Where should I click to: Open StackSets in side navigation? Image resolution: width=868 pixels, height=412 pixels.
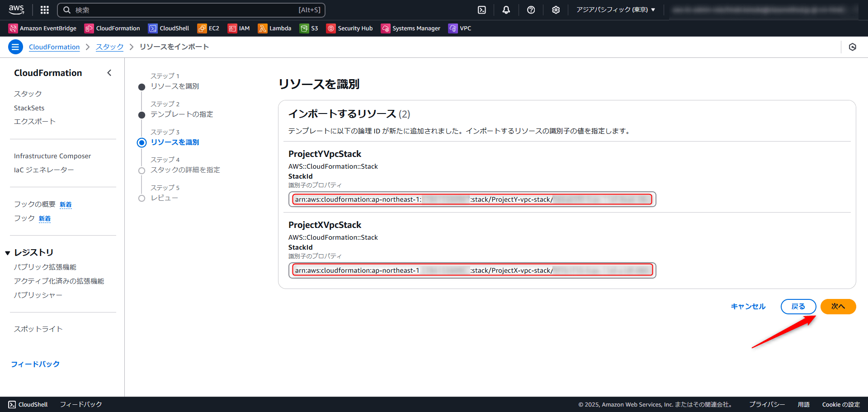[29, 108]
